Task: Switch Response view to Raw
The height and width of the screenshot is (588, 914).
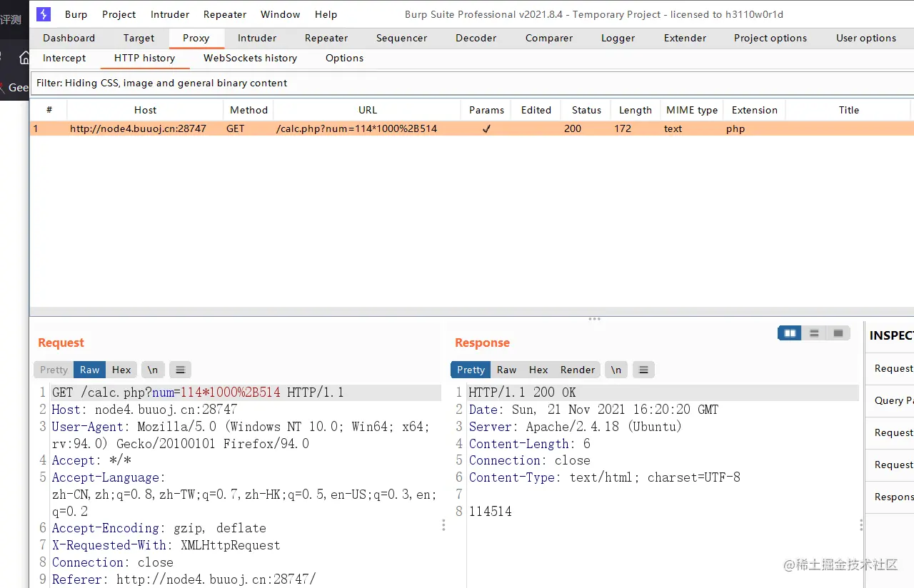Action: point(506,370)
